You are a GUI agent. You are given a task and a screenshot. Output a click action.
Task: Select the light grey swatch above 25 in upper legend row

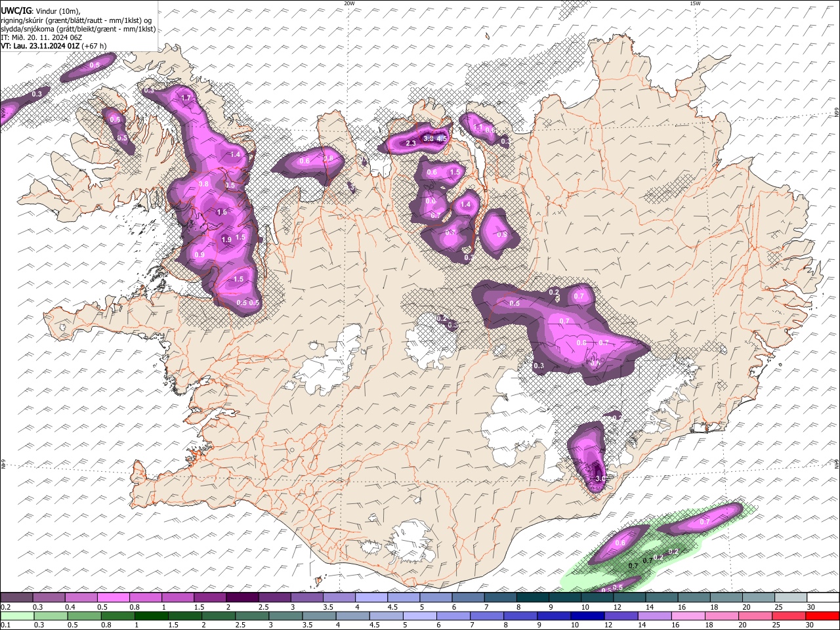point(790,598)
